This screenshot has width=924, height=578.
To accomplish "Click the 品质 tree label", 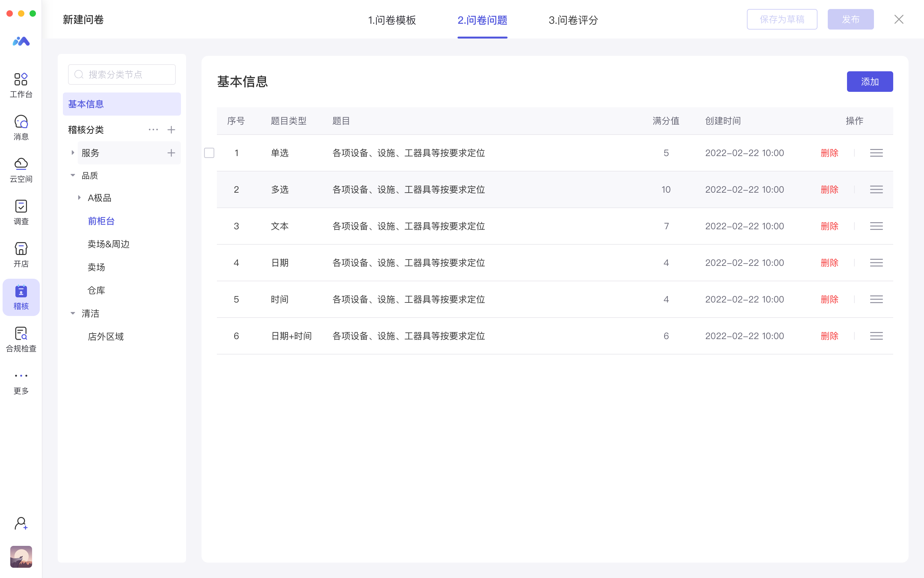I will click(90, 175).
